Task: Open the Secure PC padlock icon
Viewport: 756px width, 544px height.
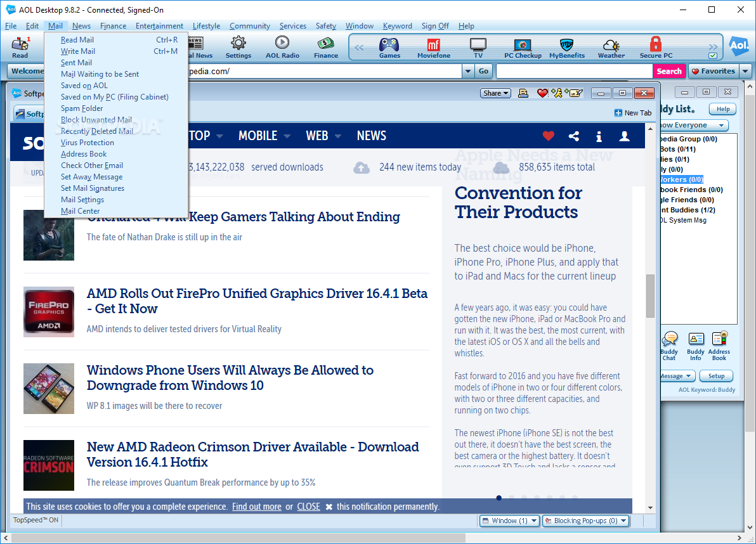Action: tap(656, 48)
